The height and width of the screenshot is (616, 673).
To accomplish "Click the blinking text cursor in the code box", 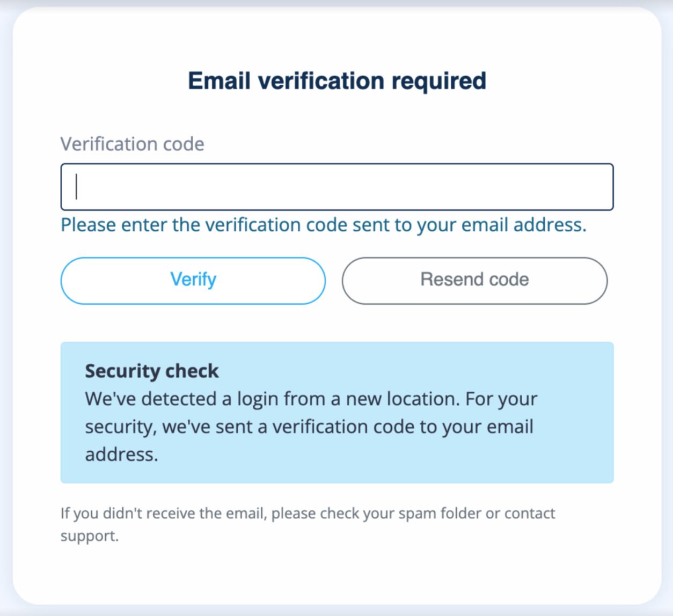I will [x=77, y=187].
